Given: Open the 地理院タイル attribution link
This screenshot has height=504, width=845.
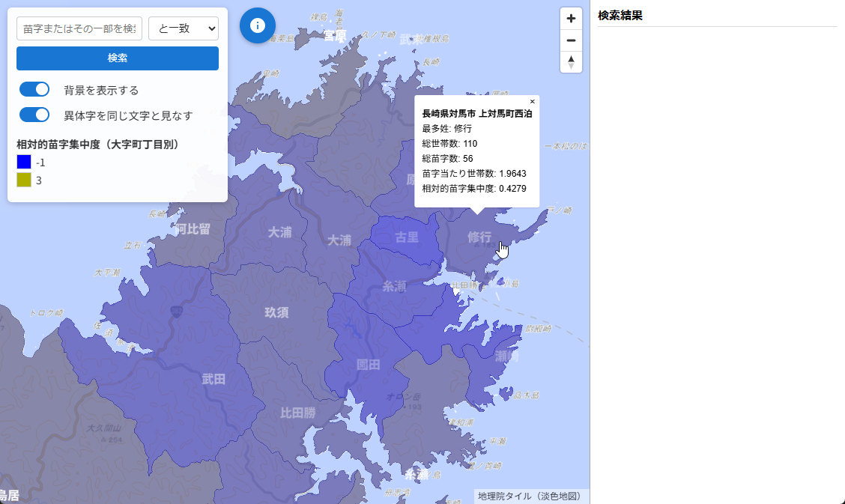Looking at the screenshot, I should [x=529, y=496].
